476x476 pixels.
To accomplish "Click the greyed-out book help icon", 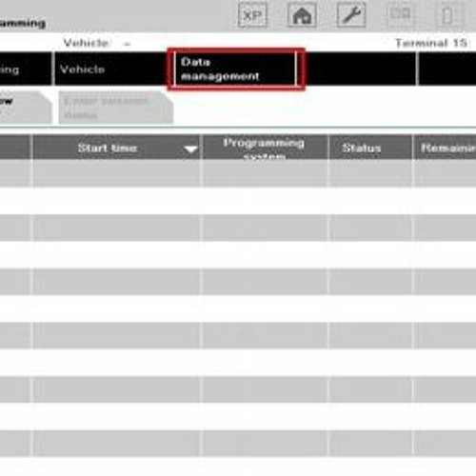I will [x=401, y=15].
